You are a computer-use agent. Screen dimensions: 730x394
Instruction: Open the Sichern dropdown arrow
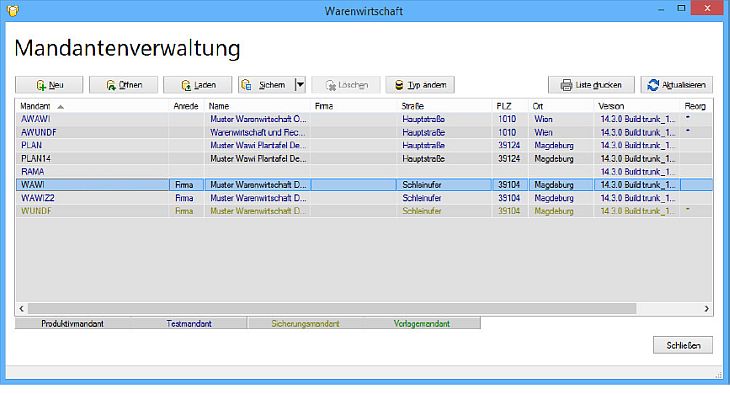click(x=300, y=85)
